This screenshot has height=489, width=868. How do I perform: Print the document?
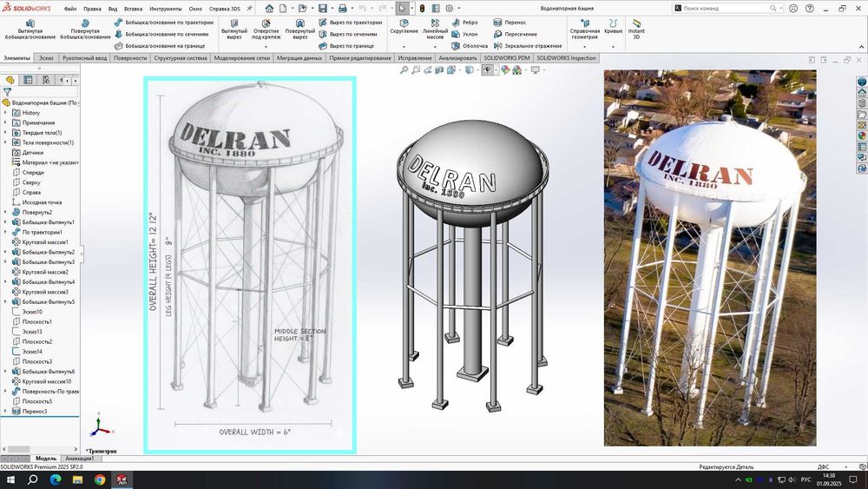[x=342, y=9]
